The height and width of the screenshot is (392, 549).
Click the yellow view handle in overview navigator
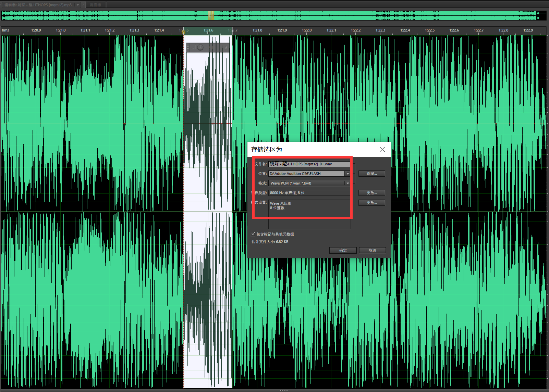click(x=211, y=15)
